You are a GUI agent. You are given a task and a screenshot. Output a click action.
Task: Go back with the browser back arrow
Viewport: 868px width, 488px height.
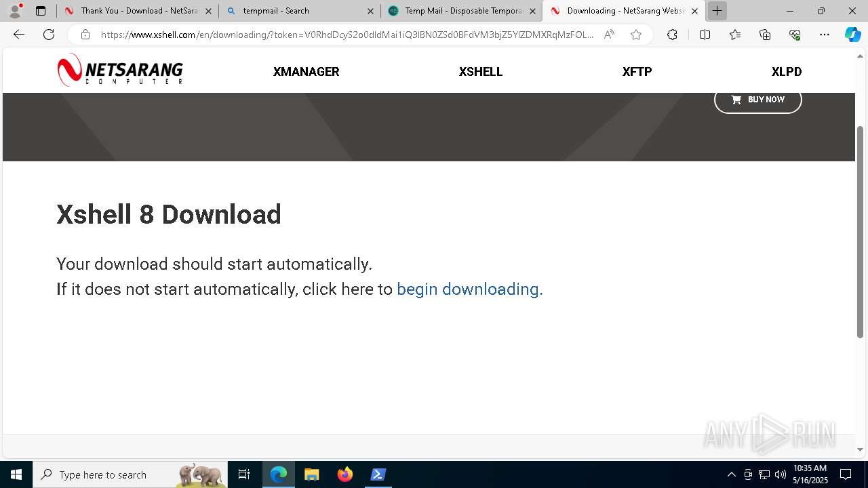pyautogui.click(x=19, y=35)
